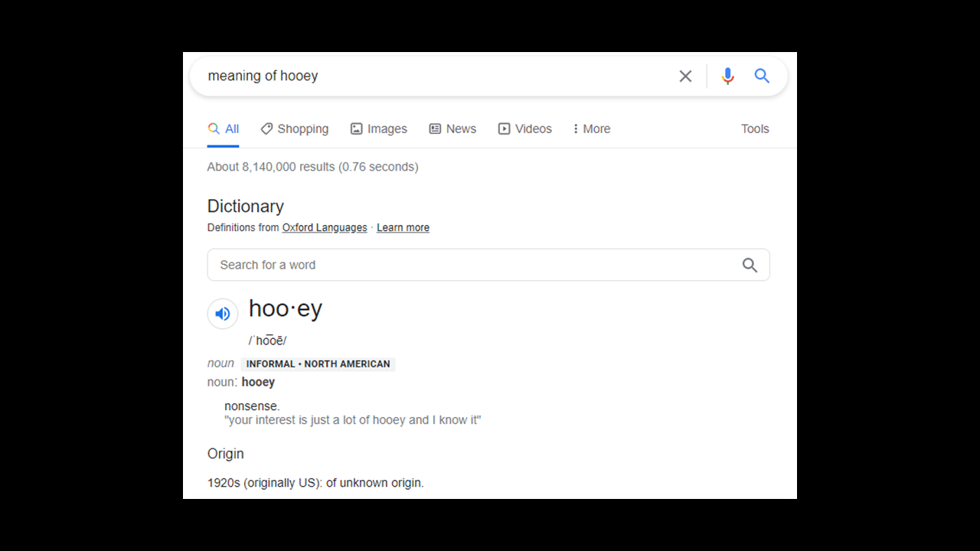
Task: Open the Tools filter options
Action: tap(755, 129)
